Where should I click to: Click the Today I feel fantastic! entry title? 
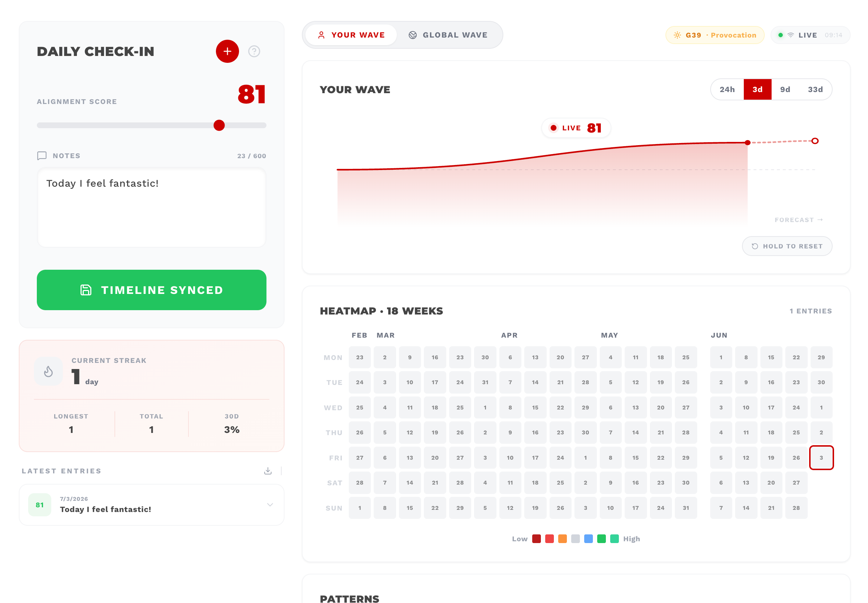click(105, 509)
